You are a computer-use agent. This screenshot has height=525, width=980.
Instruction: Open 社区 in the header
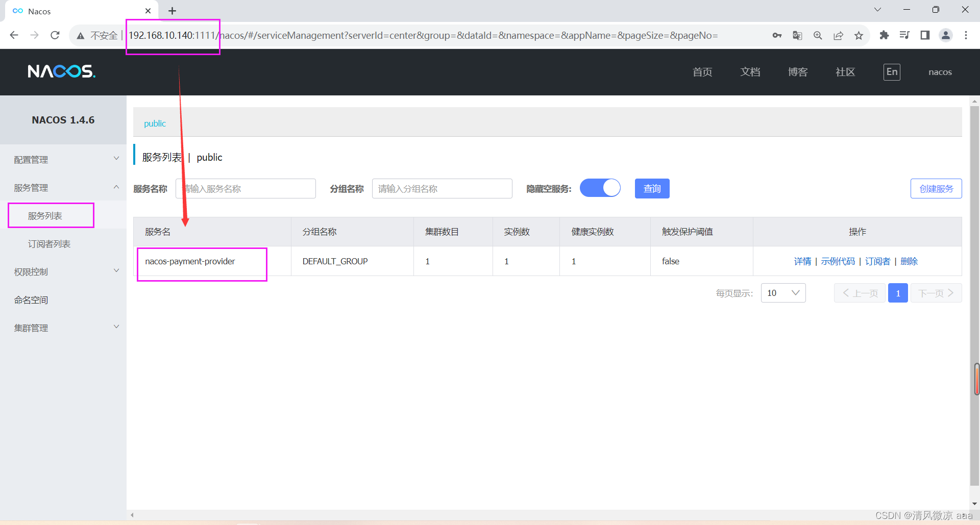click(845, 72)
